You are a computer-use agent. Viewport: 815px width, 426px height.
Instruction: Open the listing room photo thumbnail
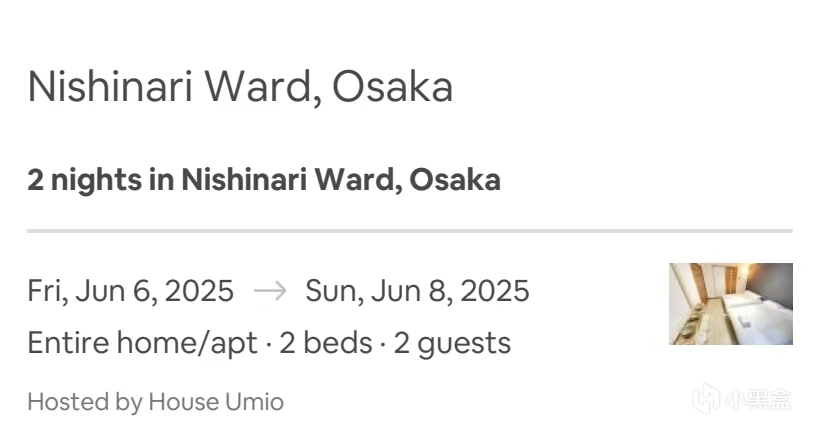pos(731,304)
